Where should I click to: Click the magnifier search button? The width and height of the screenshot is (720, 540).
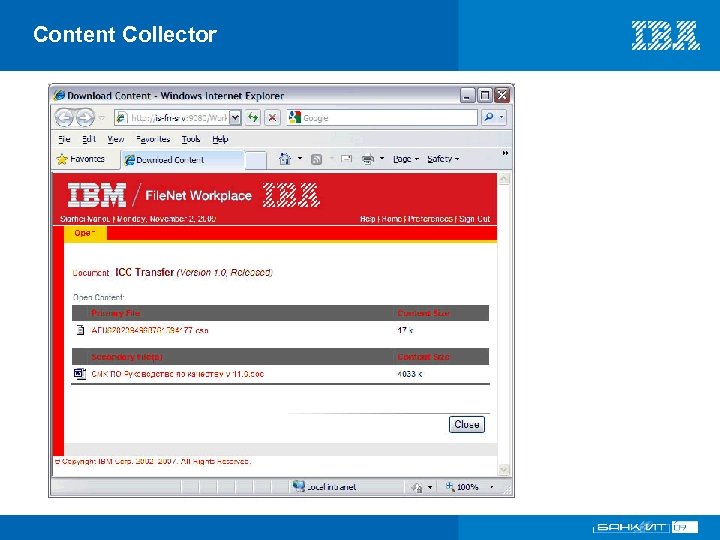[x=489, y=118]
